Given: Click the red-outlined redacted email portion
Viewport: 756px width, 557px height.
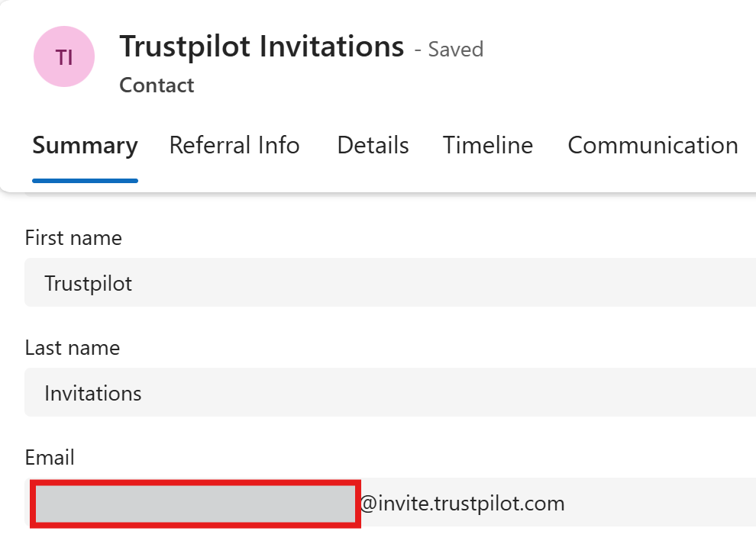Looking at the screenshot, I should pyautogui.click(x=195, y=504).
